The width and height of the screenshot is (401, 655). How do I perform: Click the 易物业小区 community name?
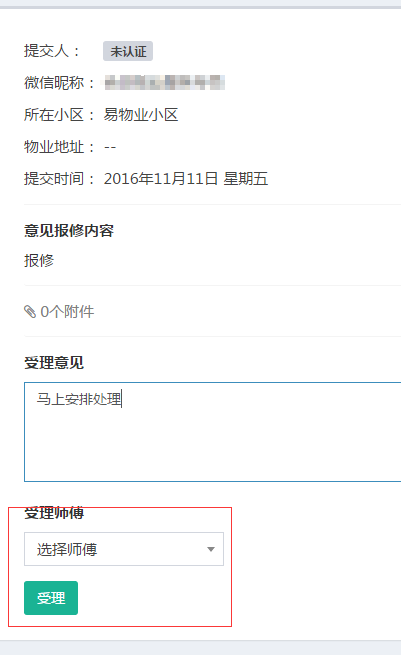(141, 114)
